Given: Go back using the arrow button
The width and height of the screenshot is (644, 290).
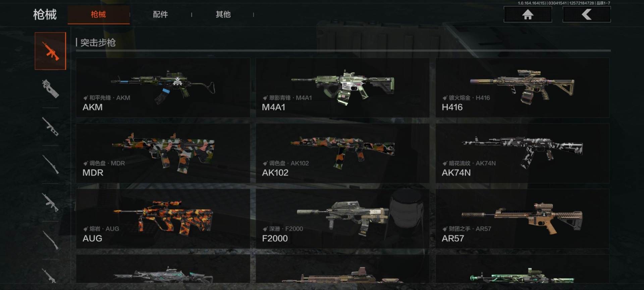Looking at the screenshot, I should (587, 14).
